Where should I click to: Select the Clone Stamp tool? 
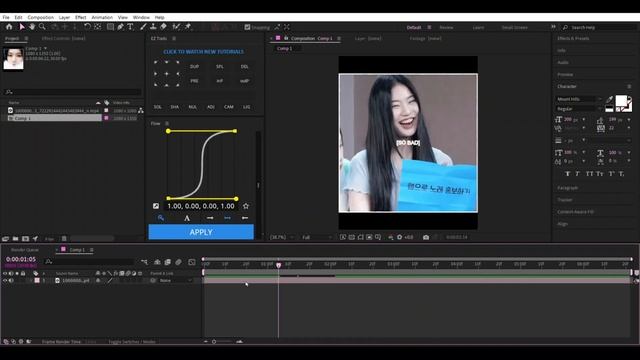153,27
